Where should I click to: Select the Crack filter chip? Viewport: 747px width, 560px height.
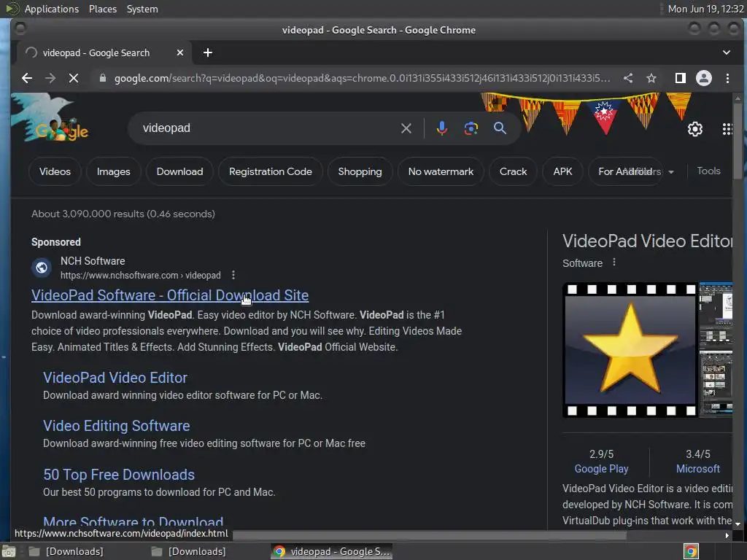[513, 171]
